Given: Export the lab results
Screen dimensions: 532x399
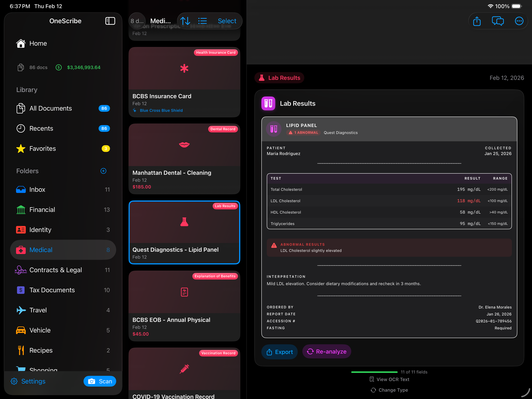Looking at the screenshot, I should pyautogui.click(x=279, y=352).
